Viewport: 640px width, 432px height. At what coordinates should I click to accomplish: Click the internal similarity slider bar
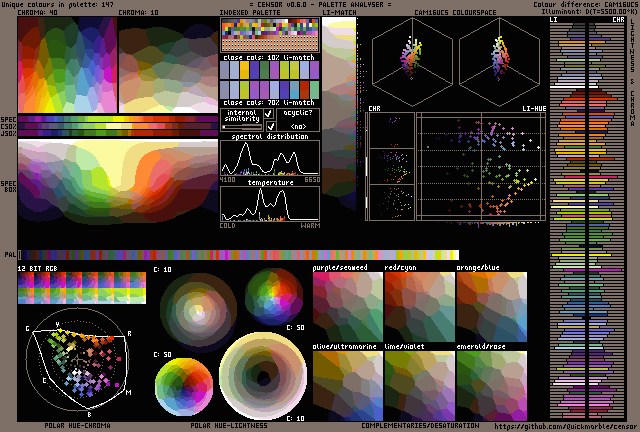coord(241,128)
